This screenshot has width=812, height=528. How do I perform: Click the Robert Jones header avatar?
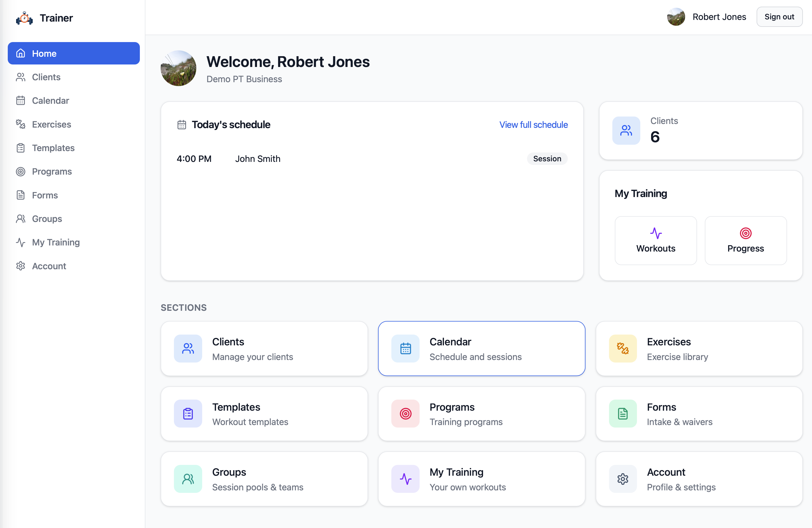tap(676, 17)
